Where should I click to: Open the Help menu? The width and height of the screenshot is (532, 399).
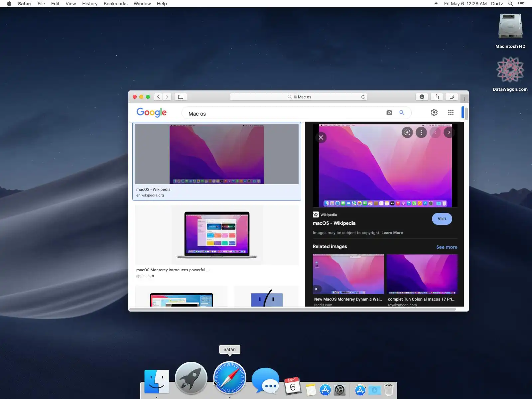pos(162,4)
